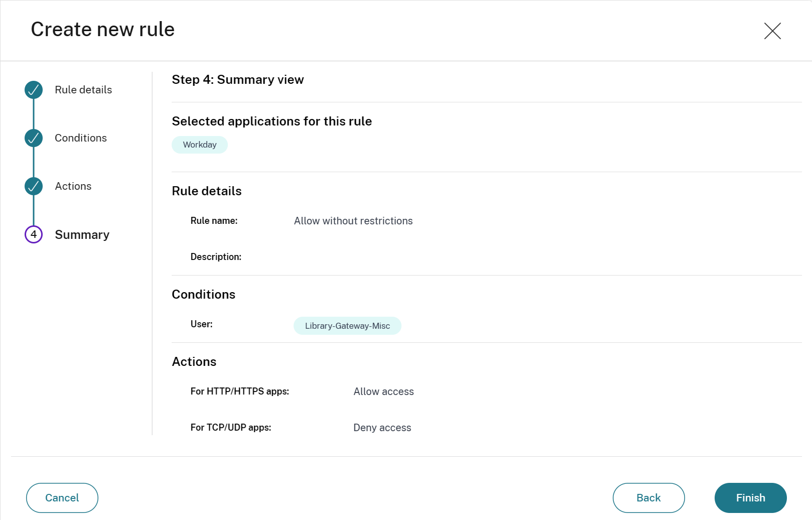The height and width of the screenshot is (520, 812).
Task: Click the 'Allow without restrictions' rule name
Action: coord(353,221)
